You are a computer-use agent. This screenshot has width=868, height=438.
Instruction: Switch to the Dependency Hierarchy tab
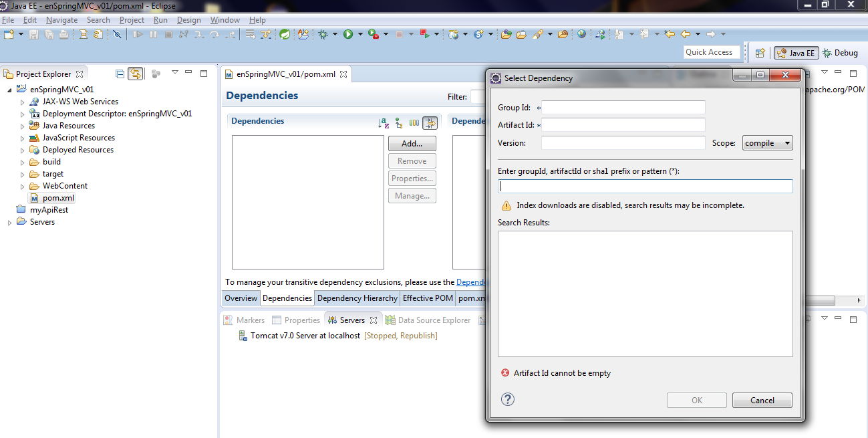tap(357, 298)
